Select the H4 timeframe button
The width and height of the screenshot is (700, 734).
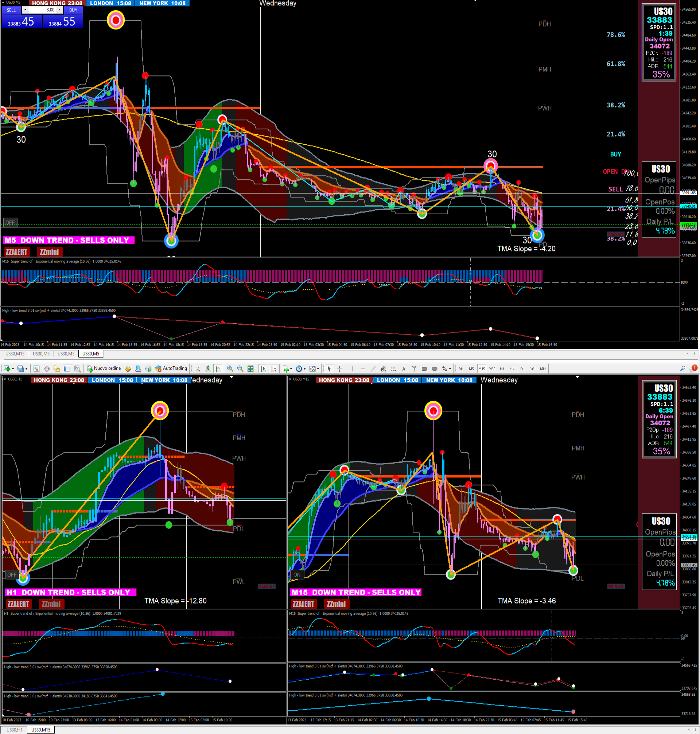[x=512, y=369]
